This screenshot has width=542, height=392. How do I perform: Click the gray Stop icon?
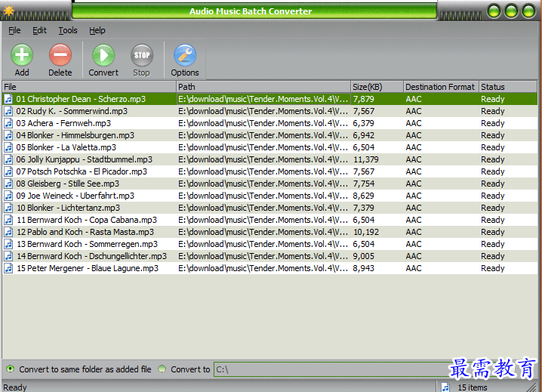[142, 54]
